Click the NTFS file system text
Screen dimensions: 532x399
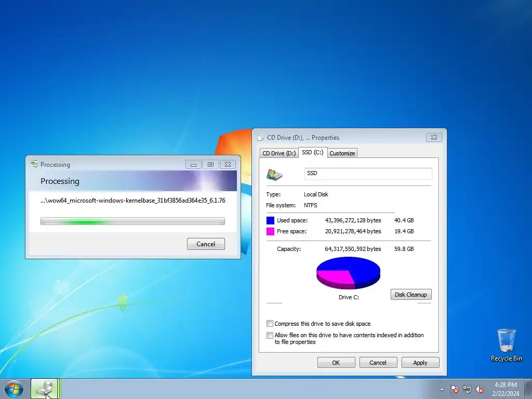311,205
